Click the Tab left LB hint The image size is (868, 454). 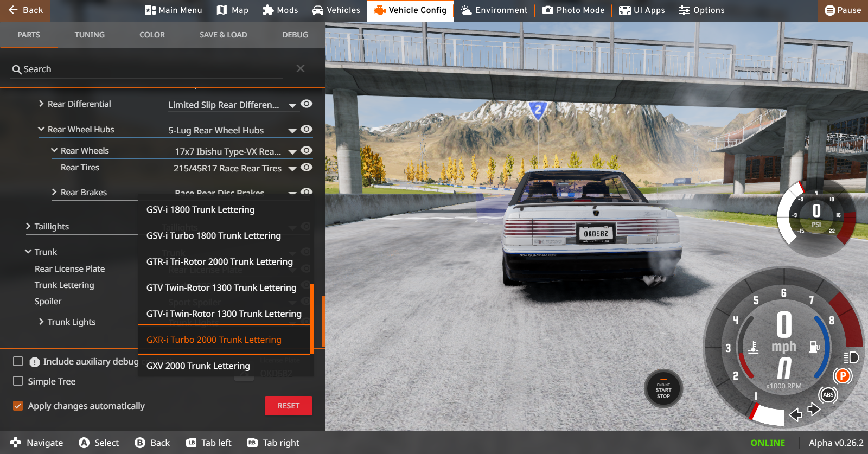tap(208, 443)
